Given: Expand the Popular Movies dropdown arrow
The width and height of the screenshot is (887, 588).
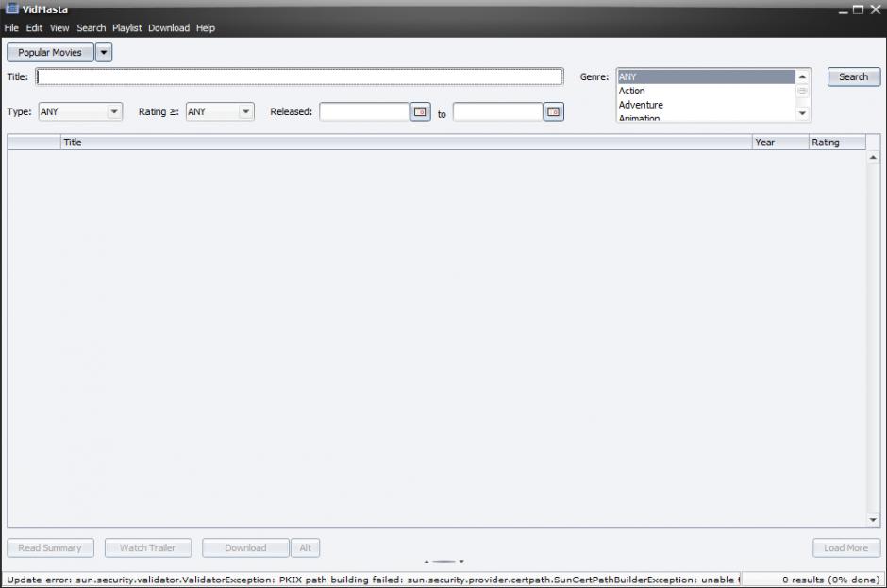Looking at the screenshot, I should click(104, 52).
